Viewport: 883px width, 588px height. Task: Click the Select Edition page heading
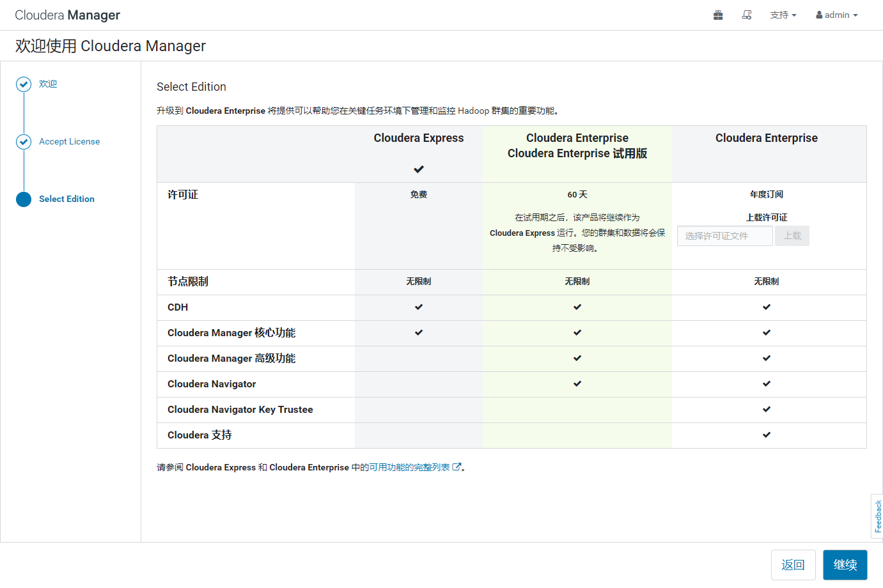point(191,87)
